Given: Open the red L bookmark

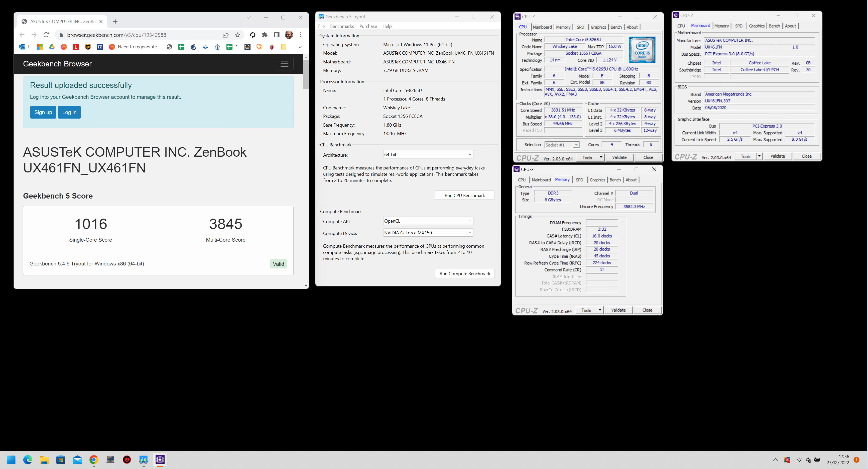Looking at the screenshot, I should pos(76,47).
